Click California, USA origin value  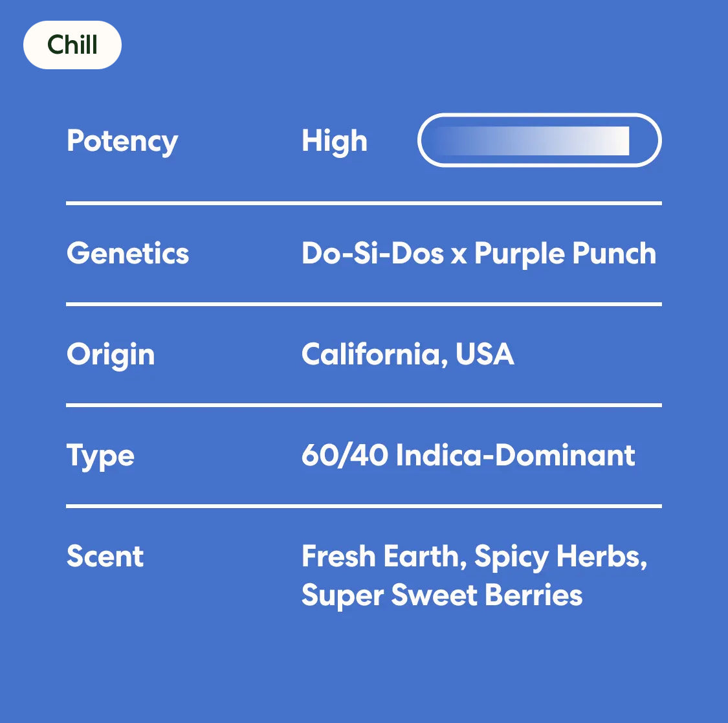(x=408, y=354)
